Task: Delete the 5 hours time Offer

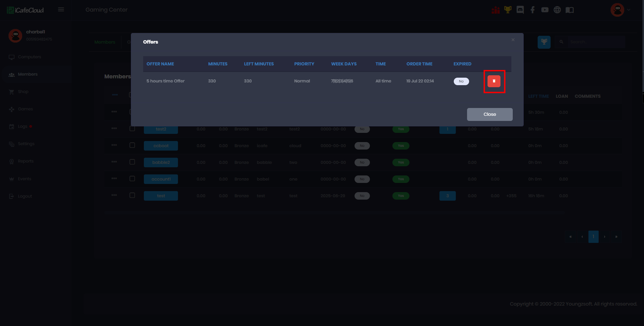Action: point(494,81)
